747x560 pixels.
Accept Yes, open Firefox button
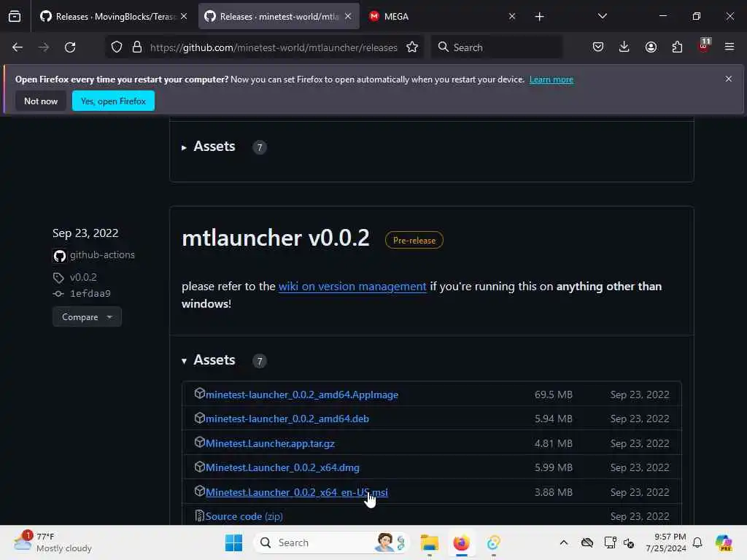coord(113,101)
